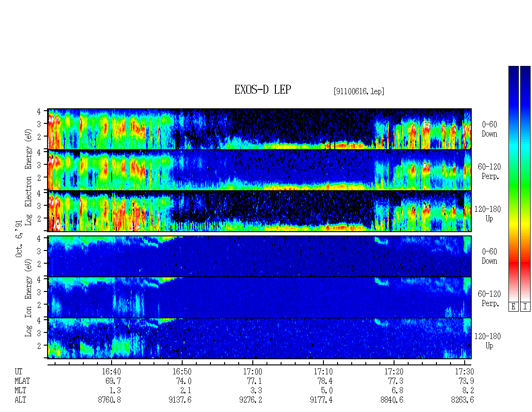Click the ALT value 9137.6

pyautogui.click(x=180, y=400)
